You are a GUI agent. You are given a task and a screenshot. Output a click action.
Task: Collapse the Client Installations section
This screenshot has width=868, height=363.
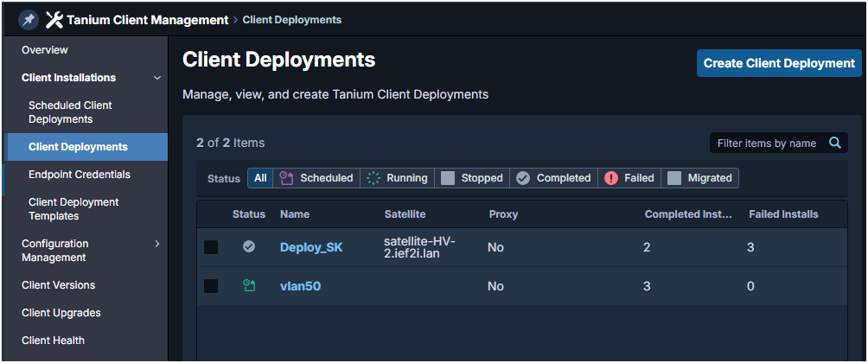tap(156, 78)
